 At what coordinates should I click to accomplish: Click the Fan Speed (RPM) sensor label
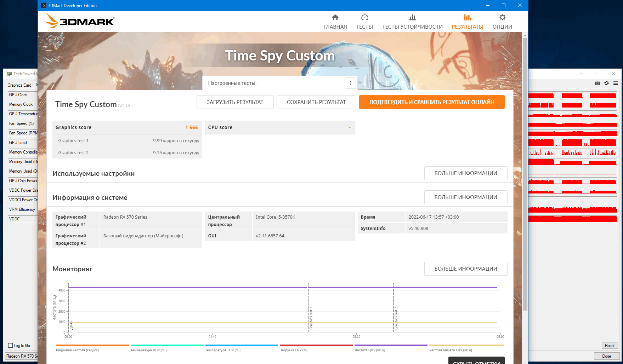tap(22, 133)
